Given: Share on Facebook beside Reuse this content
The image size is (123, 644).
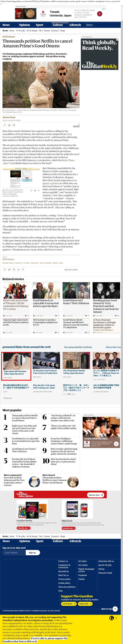Looking at the screenshot, I should (x=5, y=269).
